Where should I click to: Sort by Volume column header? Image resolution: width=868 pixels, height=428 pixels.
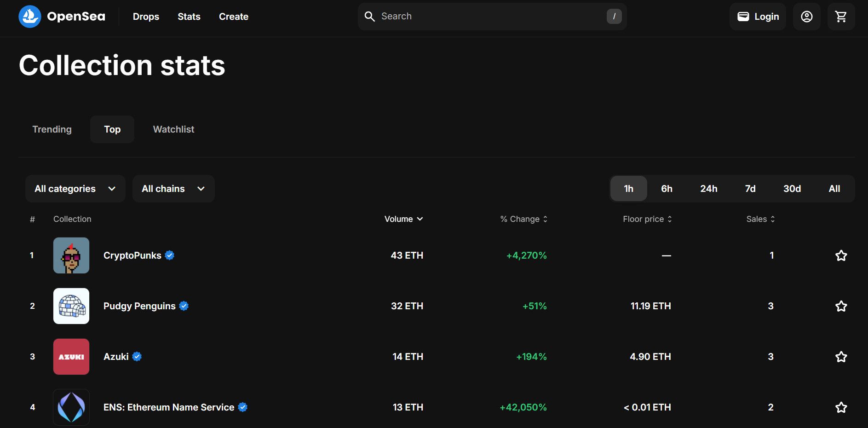(x=403, y=219)
